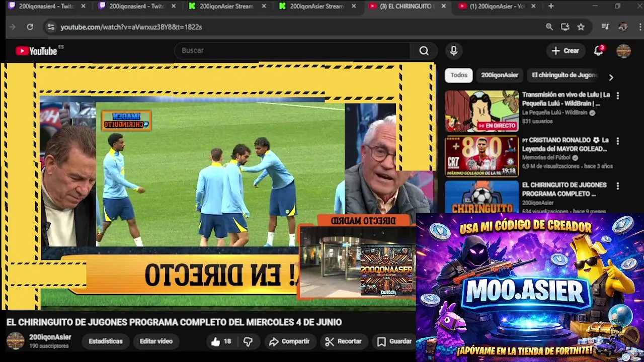This screenshot has width=644, height=362.
Task: Open the CR7 máximo goleador thumbnail
Action: point(481,156)
